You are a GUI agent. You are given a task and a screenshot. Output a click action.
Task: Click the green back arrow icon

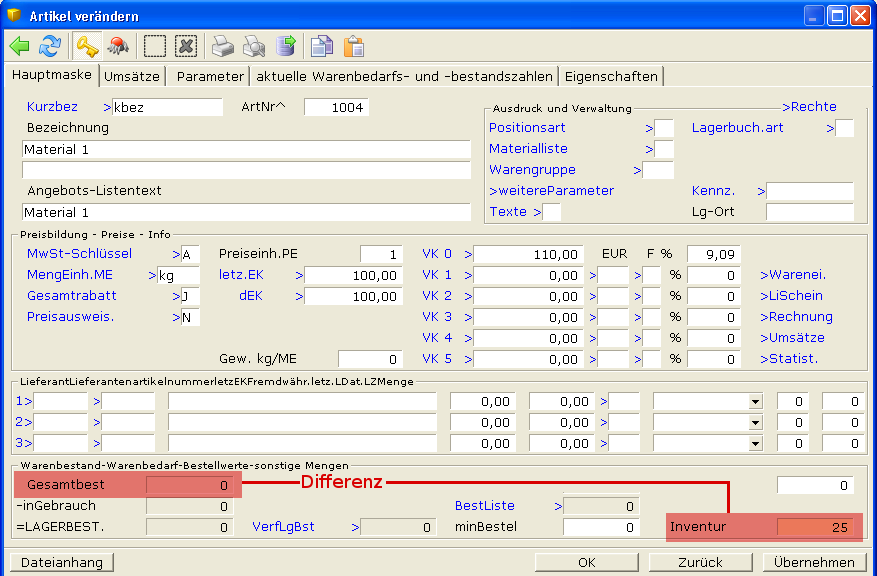(x=20, y=46)
